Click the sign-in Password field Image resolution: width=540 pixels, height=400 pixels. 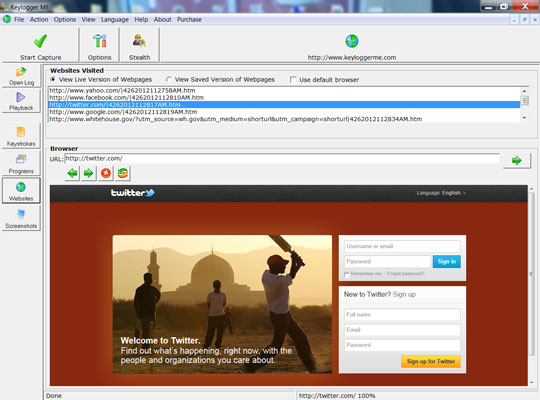click(x=387, y=261)
